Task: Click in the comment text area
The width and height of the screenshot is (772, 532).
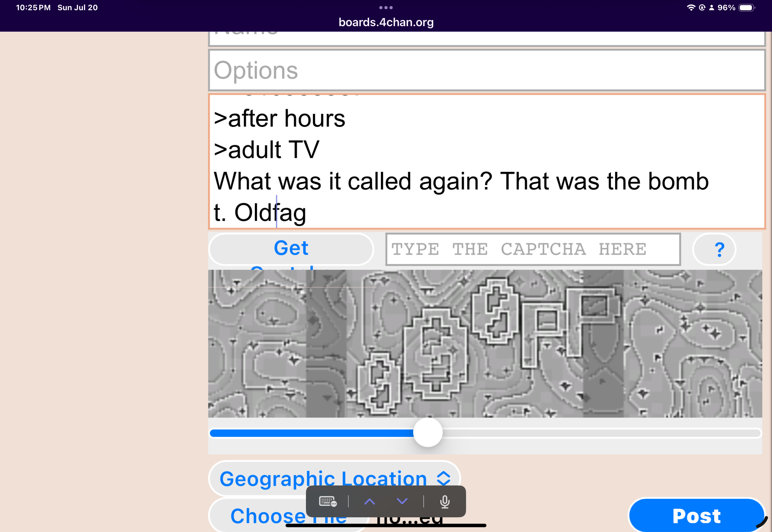Action: pyautogui.click(x=487, y=161)
